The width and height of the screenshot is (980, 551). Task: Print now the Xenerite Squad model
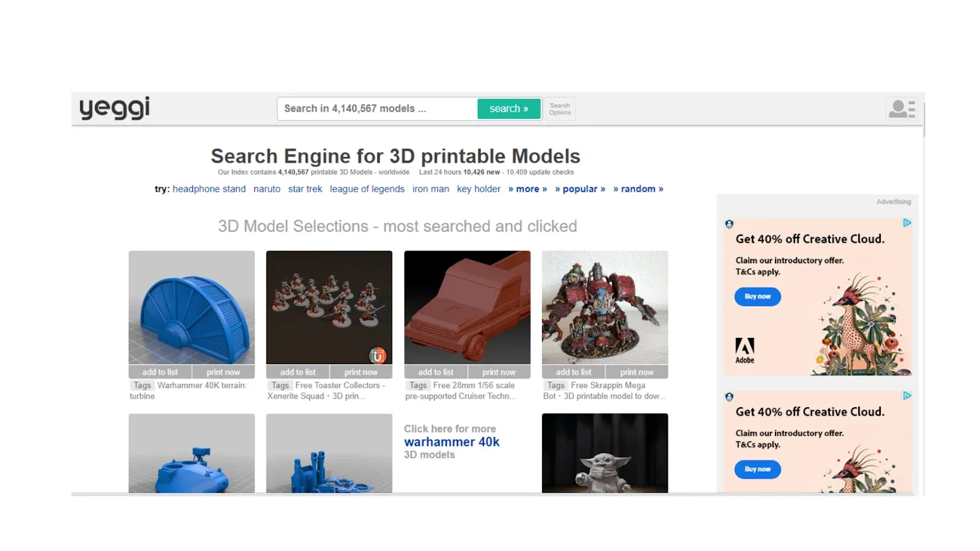click(x=361, y=372)
